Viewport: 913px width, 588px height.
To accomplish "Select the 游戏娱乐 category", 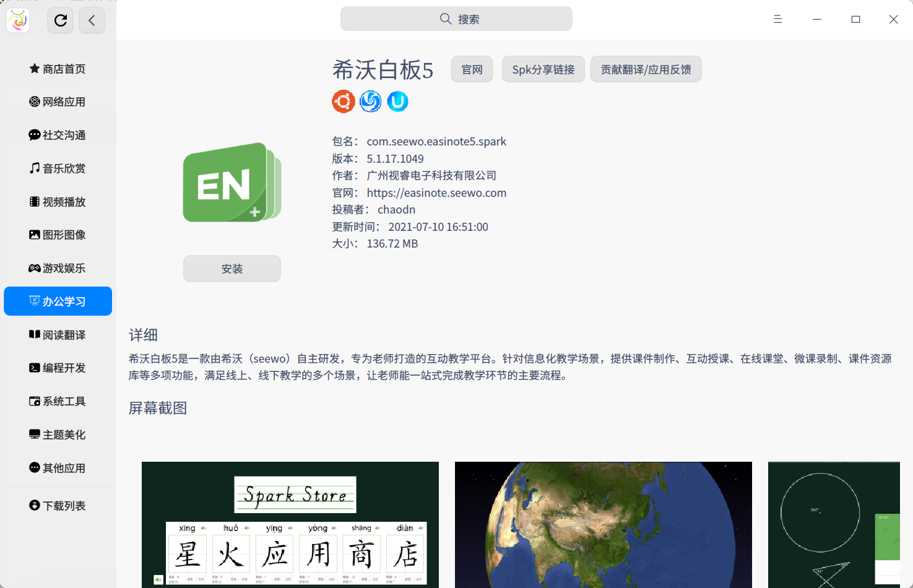I will coord(58,268).
